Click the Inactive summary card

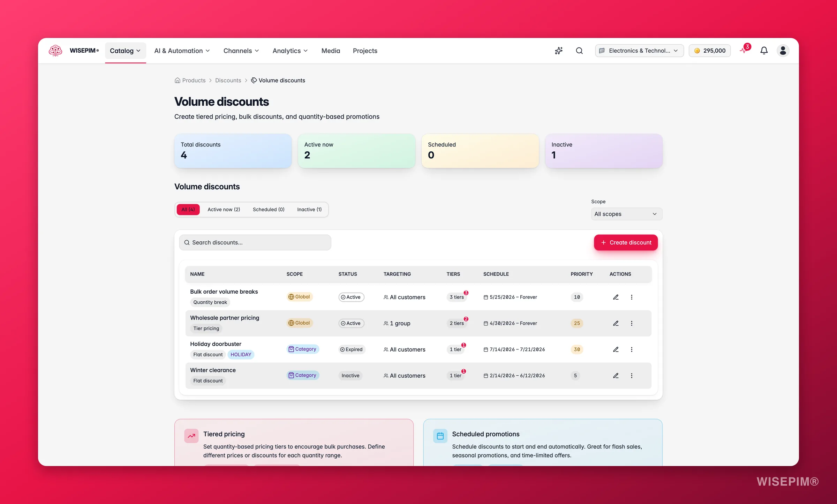pyautogui.click(x=604, y=151)
